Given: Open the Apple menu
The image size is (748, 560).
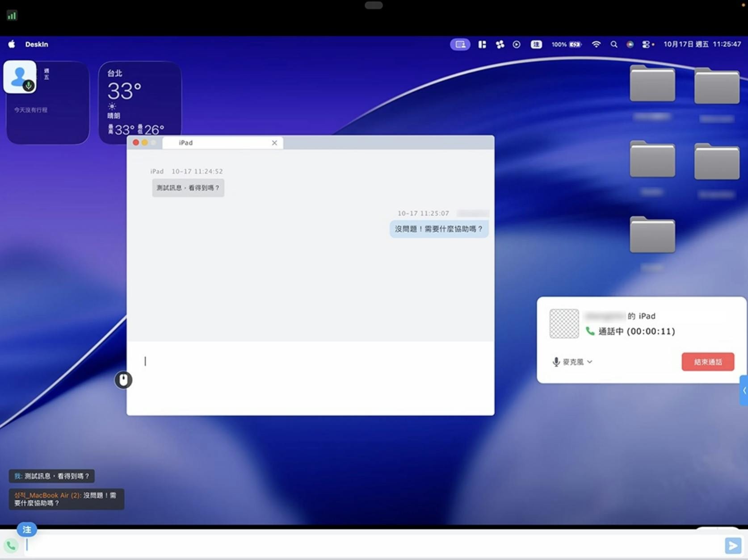Looking at the screenshot, I should click(12, 44).
